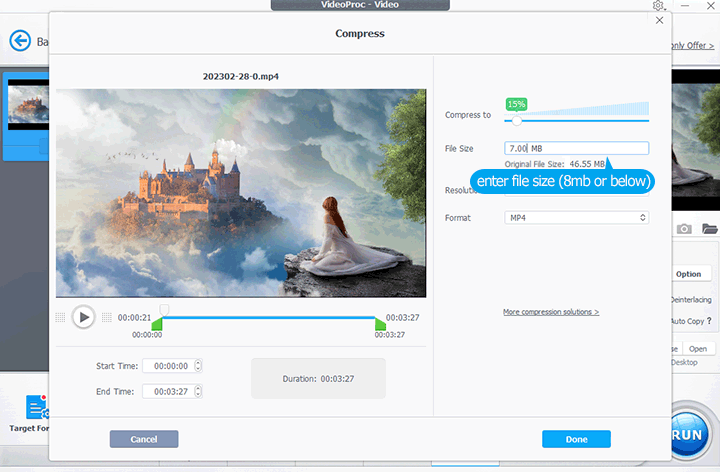Click the green trim end marker
The height and width of the screenshot is (472, 720).
click(380, 323)
